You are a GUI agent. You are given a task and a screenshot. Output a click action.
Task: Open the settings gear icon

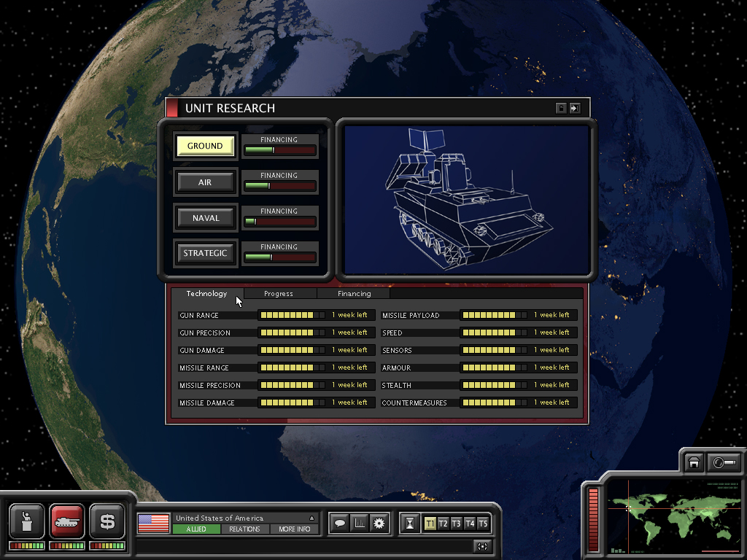(379, 523)
